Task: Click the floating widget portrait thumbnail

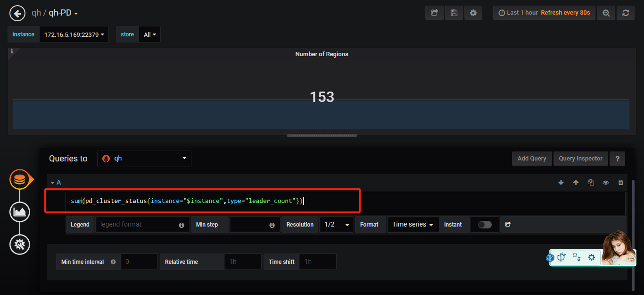Action: tap(619, 247)
